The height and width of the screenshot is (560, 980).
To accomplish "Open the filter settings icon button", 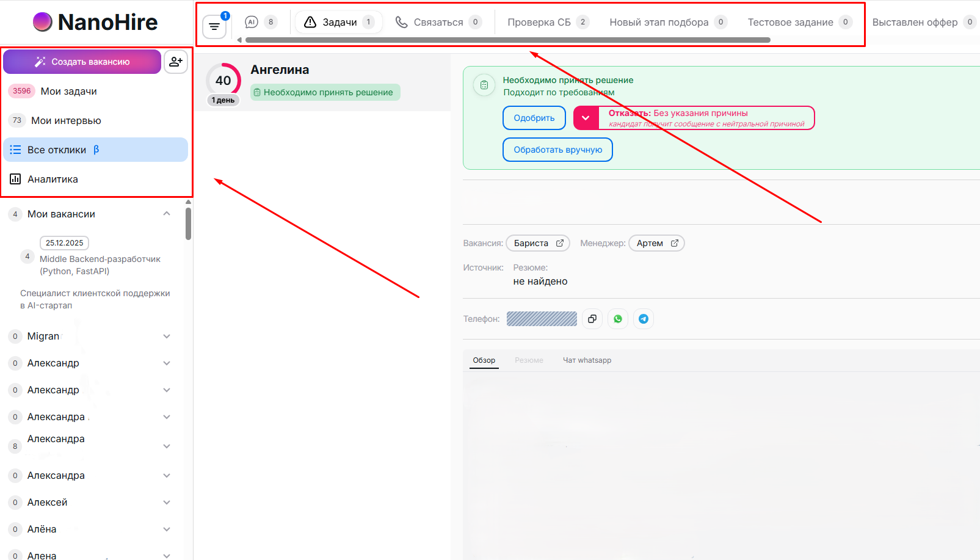I will pos(214,26).
